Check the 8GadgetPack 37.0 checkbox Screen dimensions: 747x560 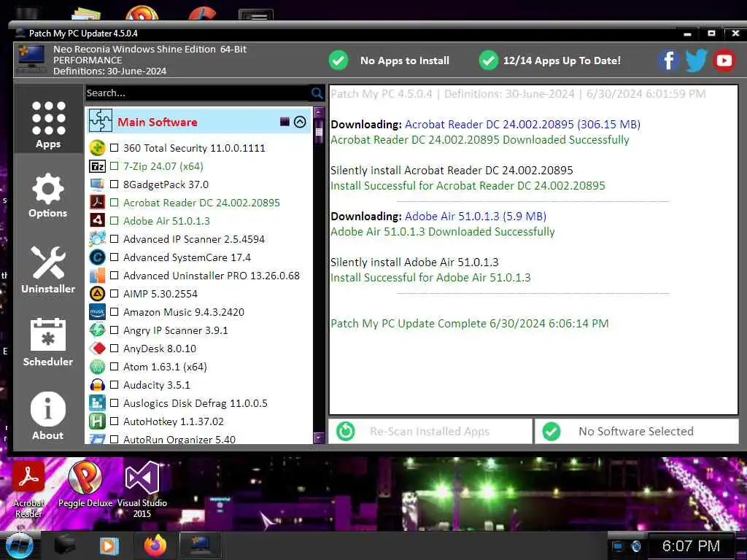point(115,184)
